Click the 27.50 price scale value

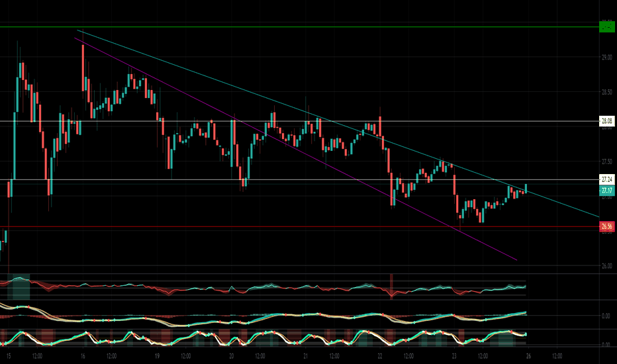607,161
